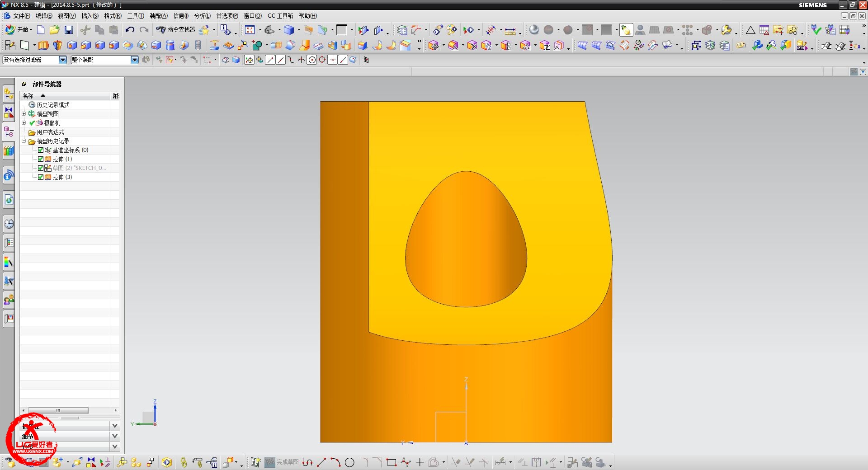Image resolution: width=868 pixels, height=470 pixels.
Task: Click the sketch Point plus icon
Action: tap(420, 462)
